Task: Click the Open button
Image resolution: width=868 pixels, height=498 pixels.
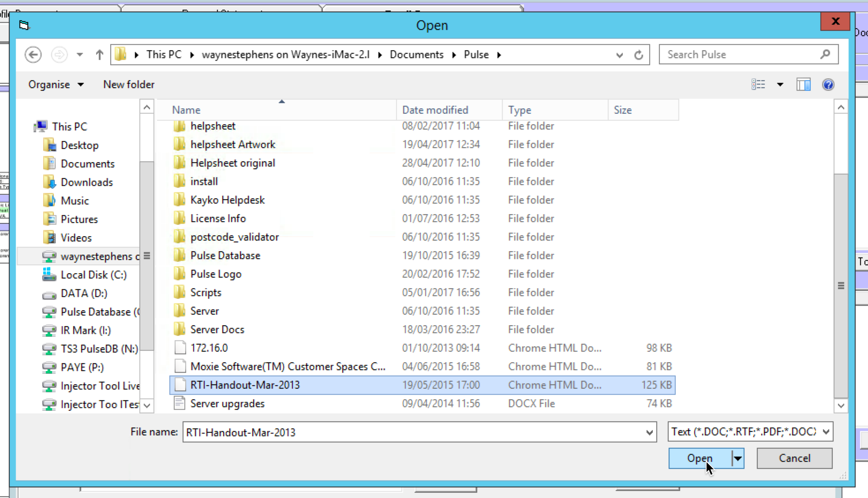Action: (x=700, y=458)
